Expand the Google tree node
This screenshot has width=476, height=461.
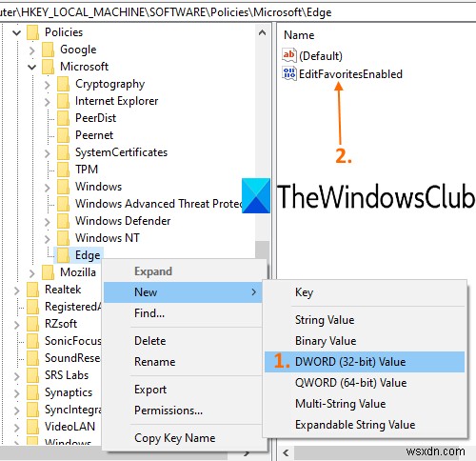pos(31,50)
